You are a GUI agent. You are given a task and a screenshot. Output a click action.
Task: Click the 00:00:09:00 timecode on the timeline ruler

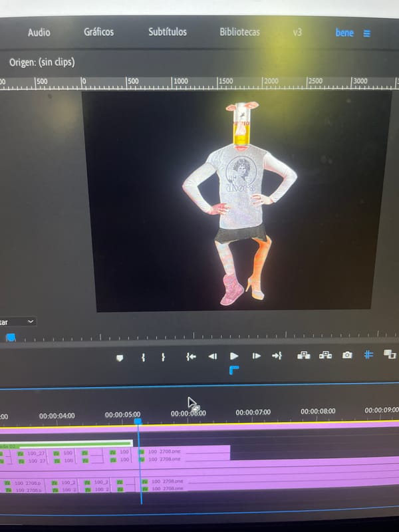tap(382, 410)
